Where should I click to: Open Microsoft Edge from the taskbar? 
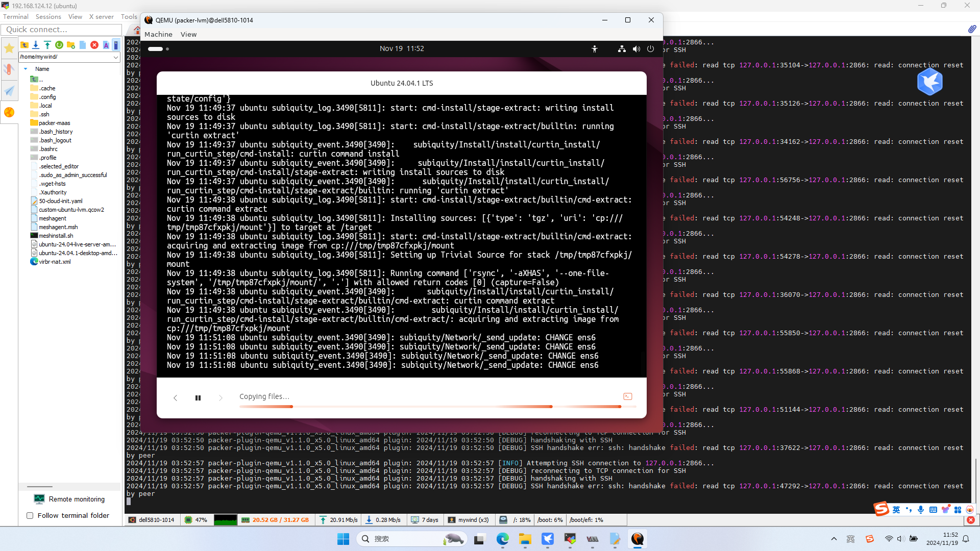coord(503,539)
